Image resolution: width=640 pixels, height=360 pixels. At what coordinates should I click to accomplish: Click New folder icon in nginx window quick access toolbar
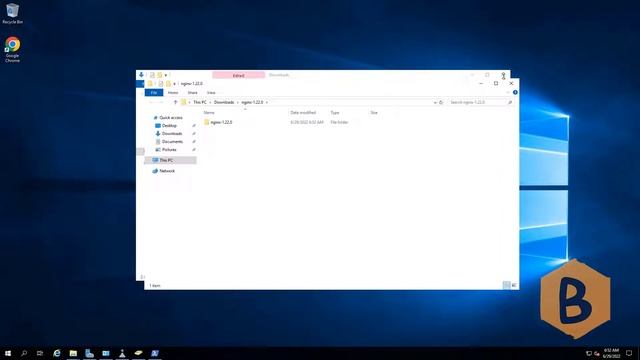(168, 84)
